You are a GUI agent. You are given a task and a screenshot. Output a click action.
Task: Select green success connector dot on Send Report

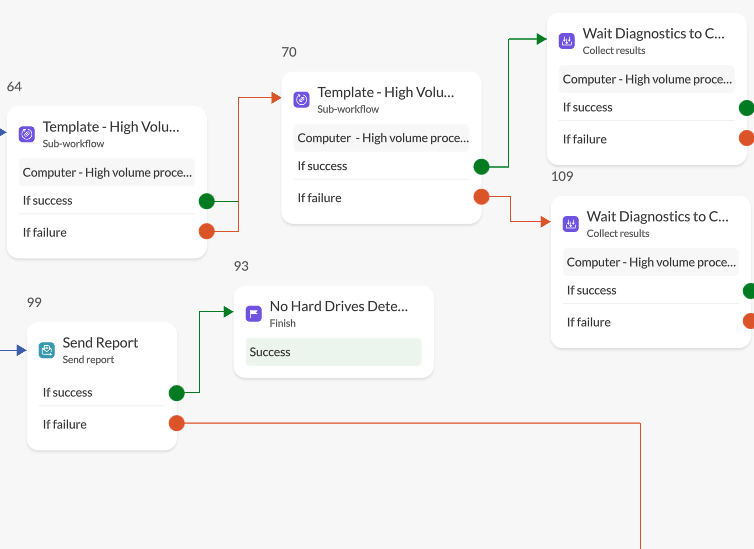click(x=177, y=393)
